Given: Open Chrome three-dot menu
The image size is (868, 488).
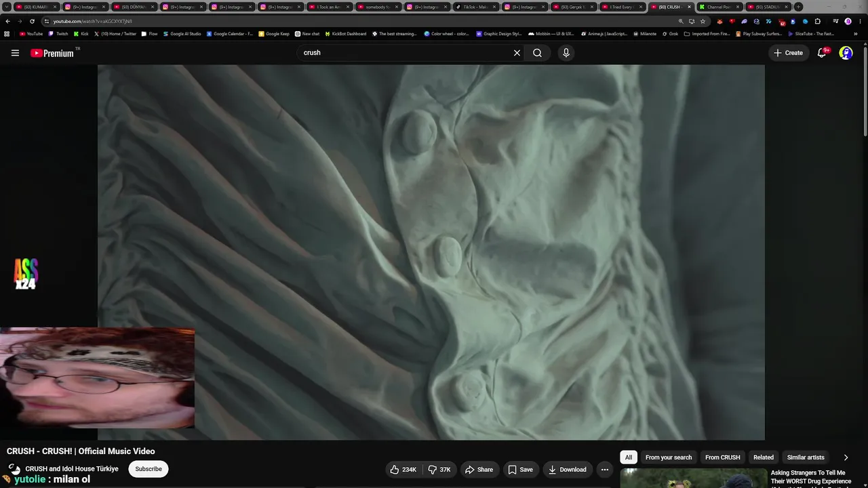Looking at the screenshot, I should tap(859, 21).
